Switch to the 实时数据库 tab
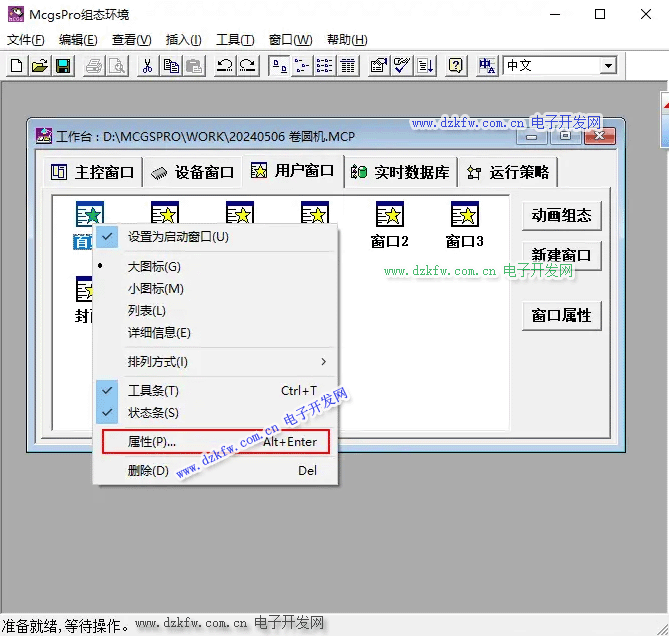The image size is (669, 636). click(x=401, y=172)
